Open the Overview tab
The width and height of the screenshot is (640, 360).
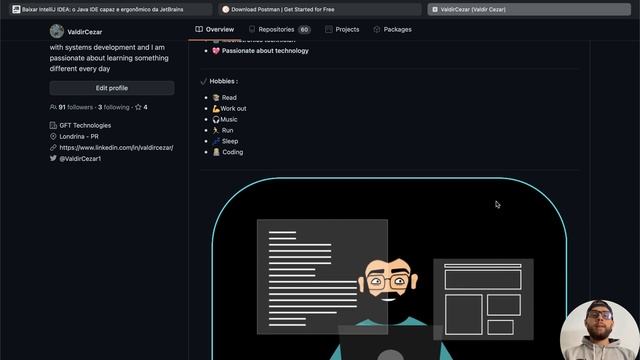pyautogui.click(x=214, y=29)
